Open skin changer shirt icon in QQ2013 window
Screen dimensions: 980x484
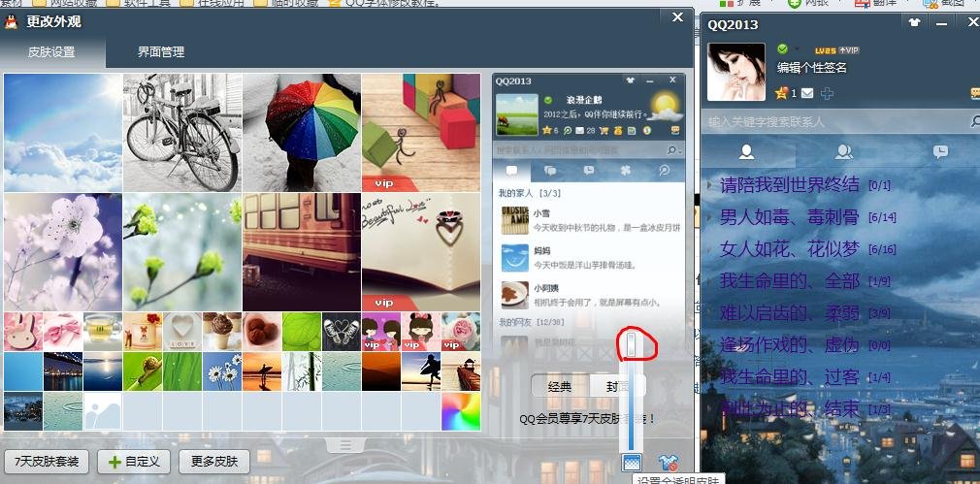click(x=915, y=22)
